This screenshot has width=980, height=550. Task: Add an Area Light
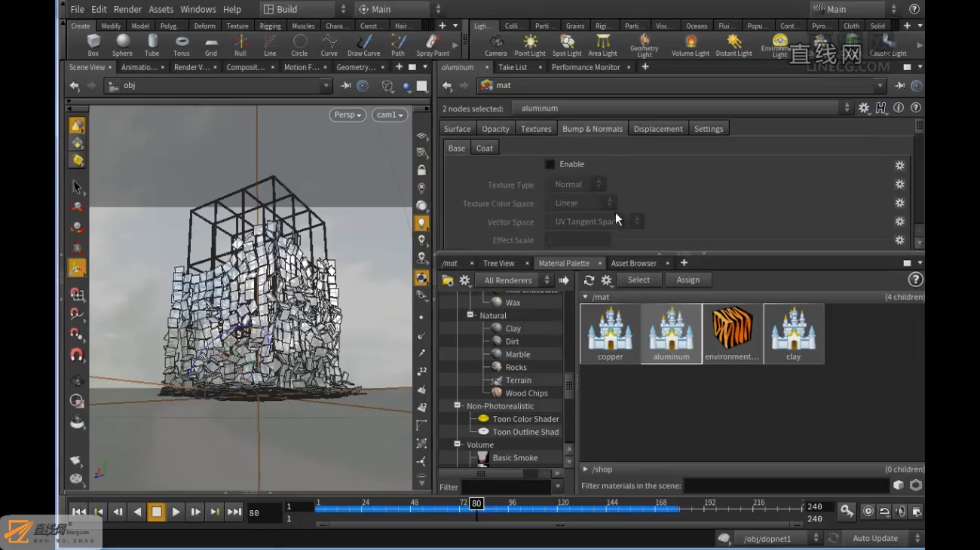(602, 45)
